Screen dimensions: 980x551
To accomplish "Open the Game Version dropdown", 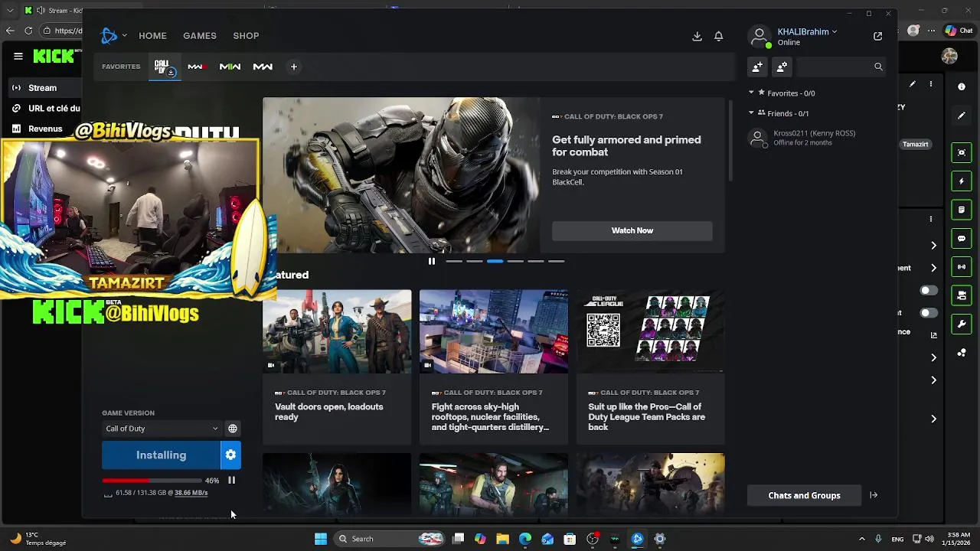I will point(162,429).
